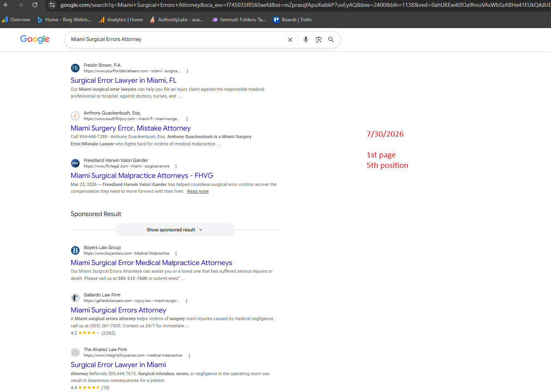Open Miami Surgical Errors Attorney result link
The height and width of the screenshot is (392, 551).
coord(118,310)
